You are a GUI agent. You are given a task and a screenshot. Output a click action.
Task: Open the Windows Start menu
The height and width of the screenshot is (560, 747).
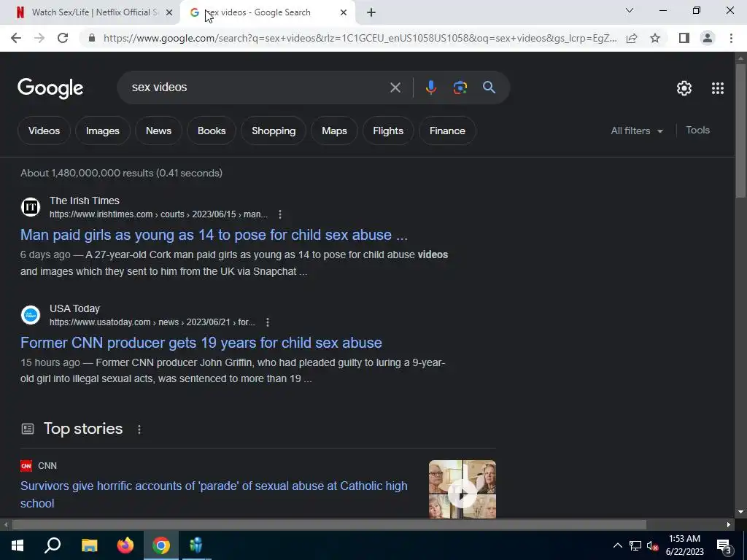18,545
